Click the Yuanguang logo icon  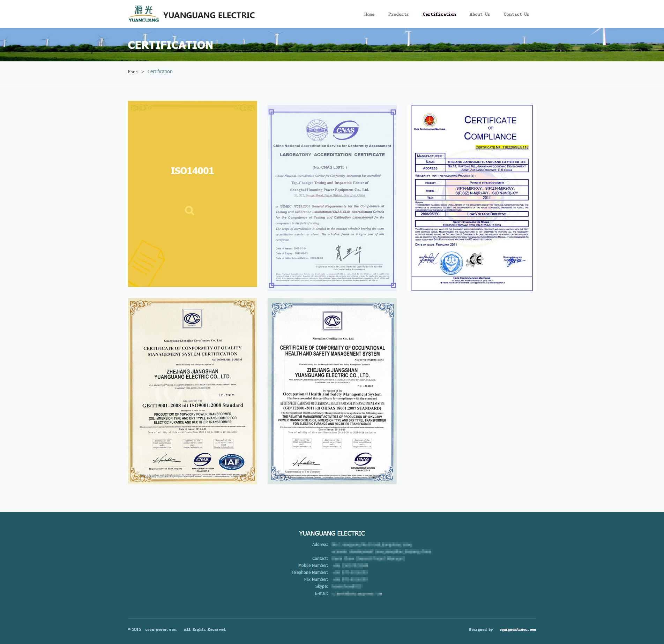[x=143, y=14]
